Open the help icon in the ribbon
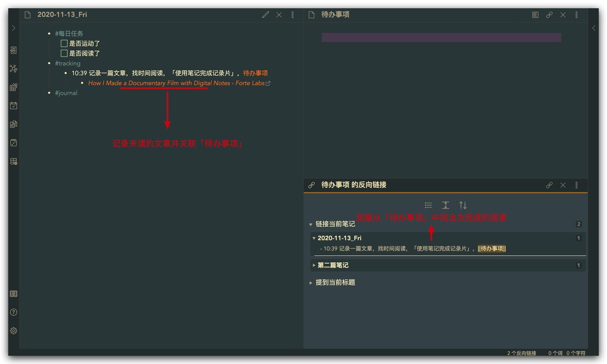Screen dimensions: 607x364 point(14,312)
